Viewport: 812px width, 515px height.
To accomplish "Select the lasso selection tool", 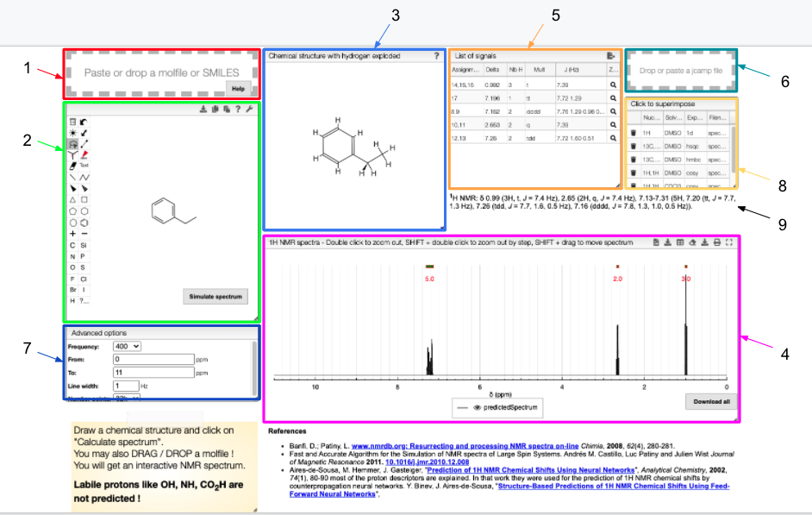I will [72, 144].
